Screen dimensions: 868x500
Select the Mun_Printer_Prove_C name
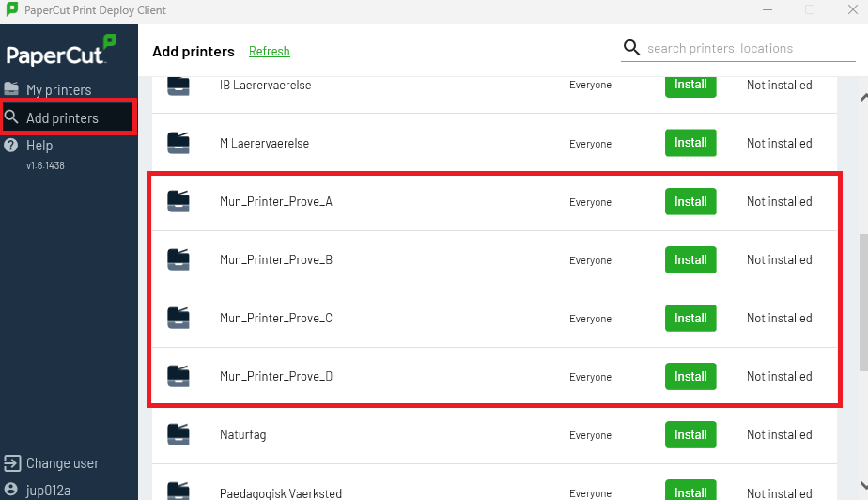(275, 318)
